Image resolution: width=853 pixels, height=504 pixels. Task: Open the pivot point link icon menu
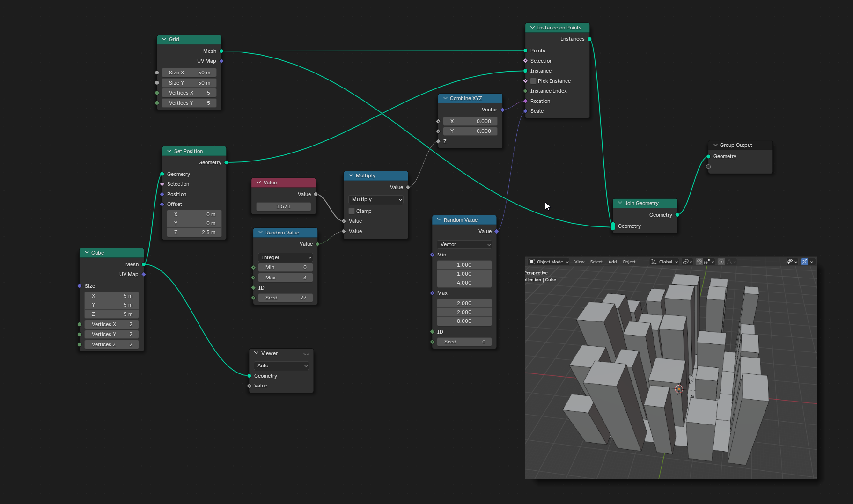[686, 262]
